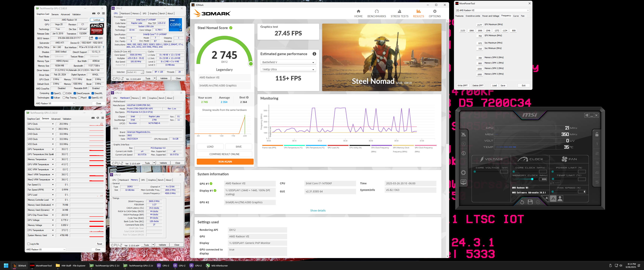Click the OC Scanner dragon icon in Afterburner
This screenshot has height=270, width=644.
click(x=463, y=134)
